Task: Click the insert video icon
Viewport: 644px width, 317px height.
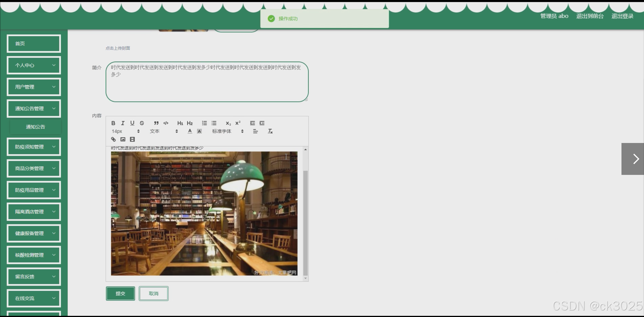Action: tap(132, 139)
